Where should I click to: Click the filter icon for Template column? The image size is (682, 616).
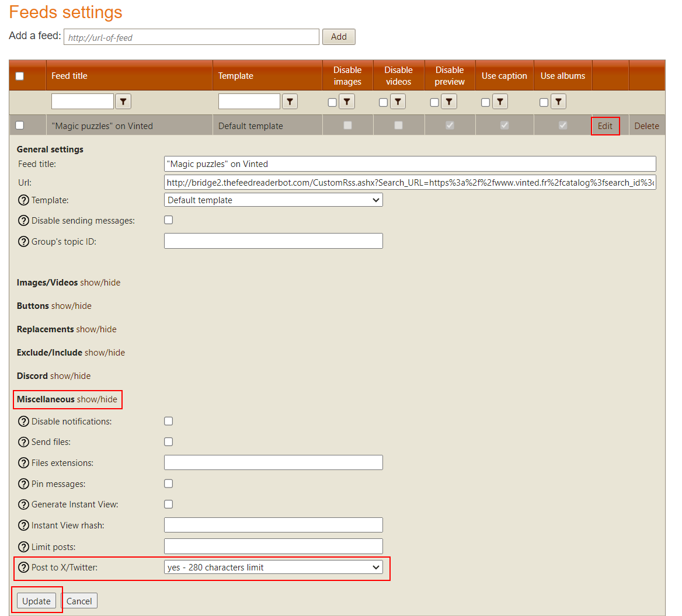click(290, 102)
